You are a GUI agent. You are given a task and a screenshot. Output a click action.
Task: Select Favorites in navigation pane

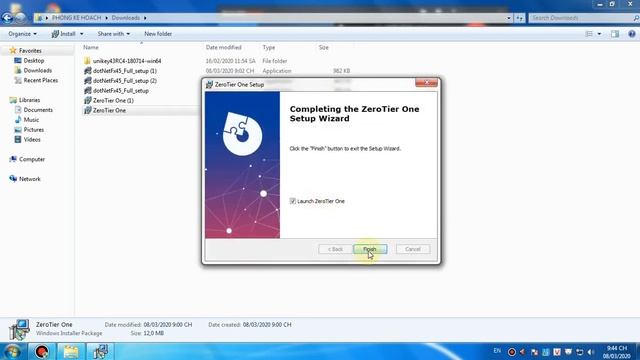30,51
